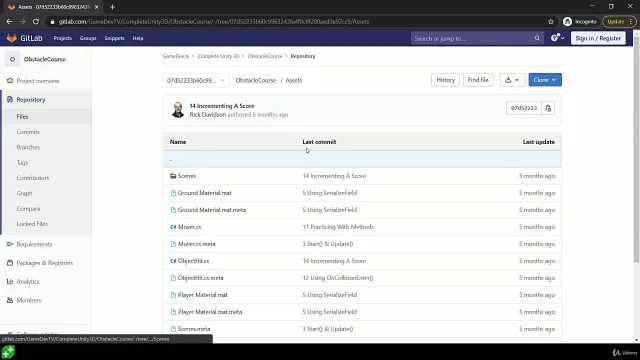Screen dimensions: 640x360
Task: Select Compare in the sidebar
Action: coord(28,209)
